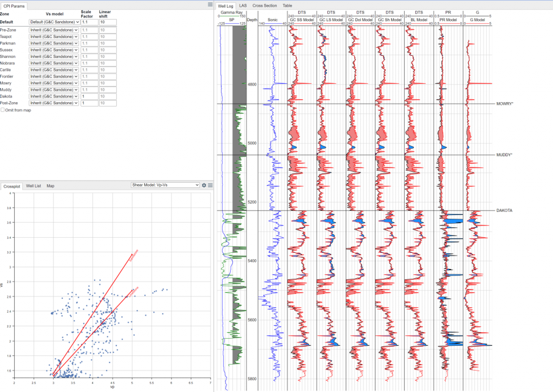Screen dimensions: 553x392
Task: Click the Sonic track header
Action: 272,20
